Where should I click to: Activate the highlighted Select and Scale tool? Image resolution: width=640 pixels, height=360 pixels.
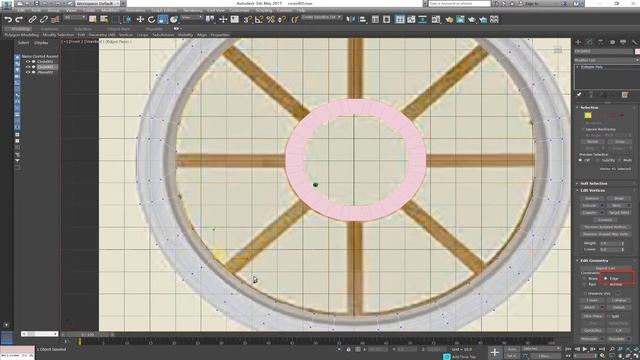coord(163,19)
